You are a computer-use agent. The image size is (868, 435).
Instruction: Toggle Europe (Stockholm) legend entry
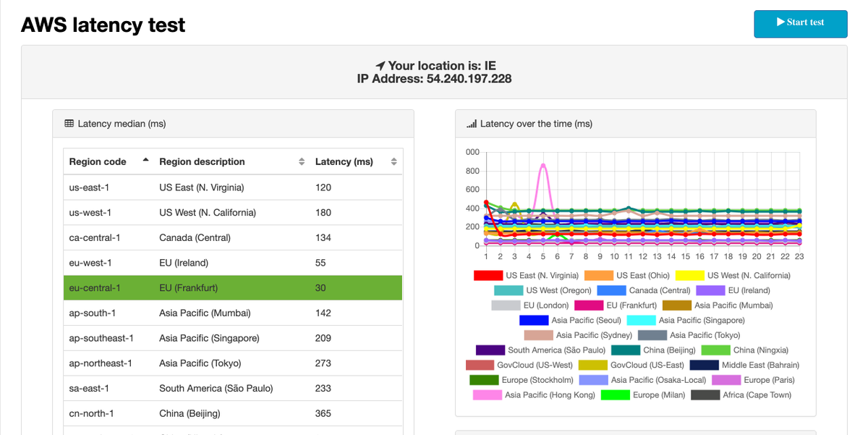522,379
